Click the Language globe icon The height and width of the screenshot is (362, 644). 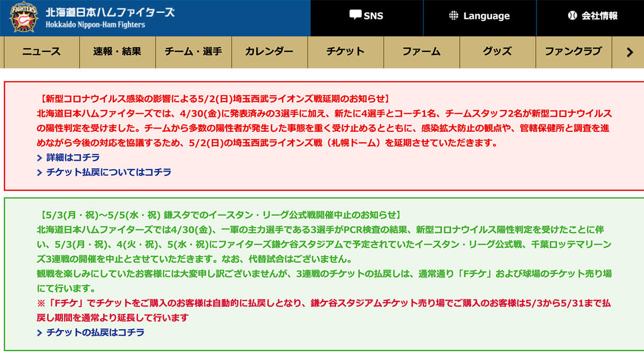(453, 15)
